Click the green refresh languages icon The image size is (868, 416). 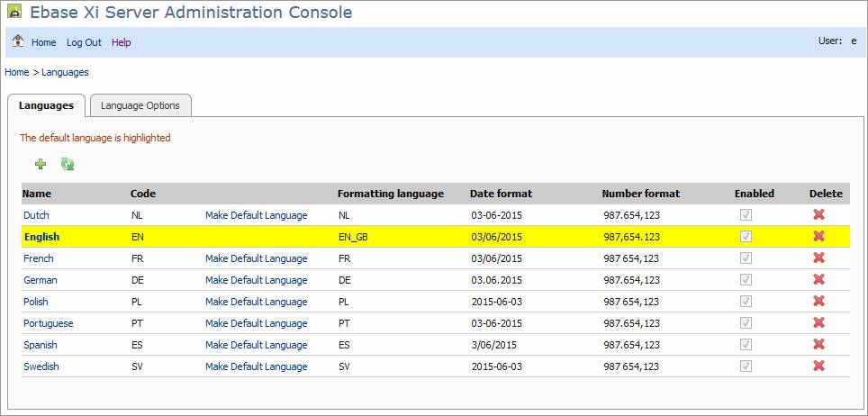pyautogui.click(x=68, y=164)
